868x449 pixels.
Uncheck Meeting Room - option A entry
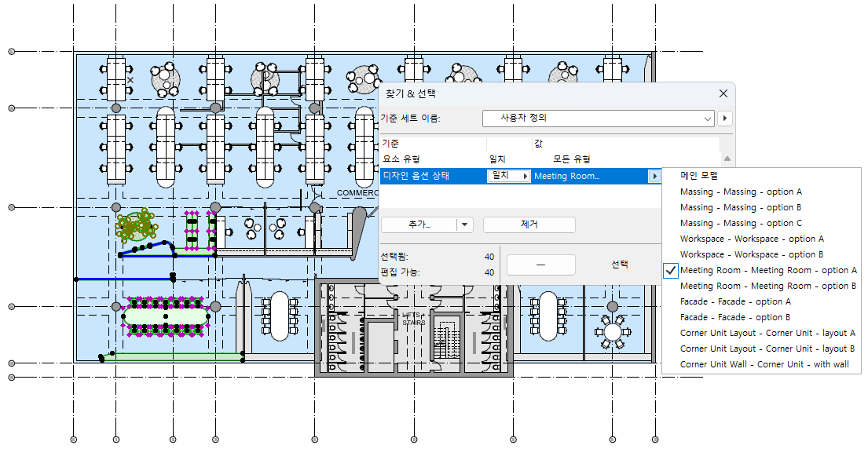click(x=761, y=270)
